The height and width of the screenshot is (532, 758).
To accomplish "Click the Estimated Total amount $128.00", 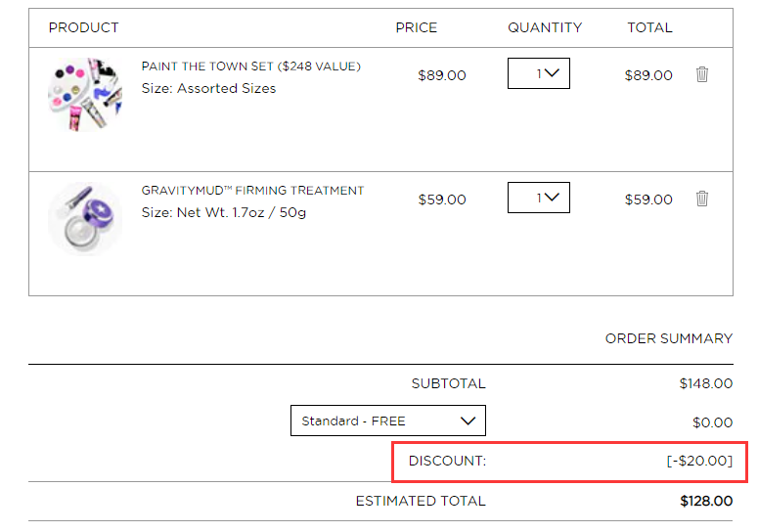I will coord(706,501).
